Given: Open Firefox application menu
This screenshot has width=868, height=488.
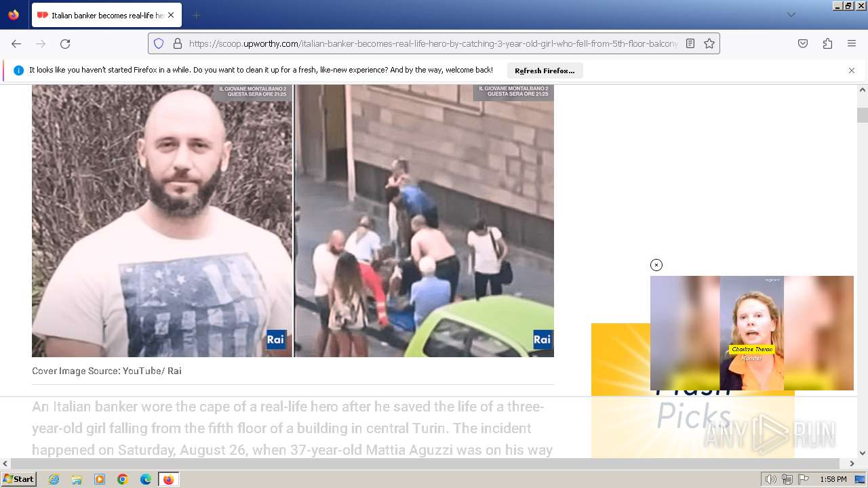Looking at the screenshot, I should click(852, 43).
